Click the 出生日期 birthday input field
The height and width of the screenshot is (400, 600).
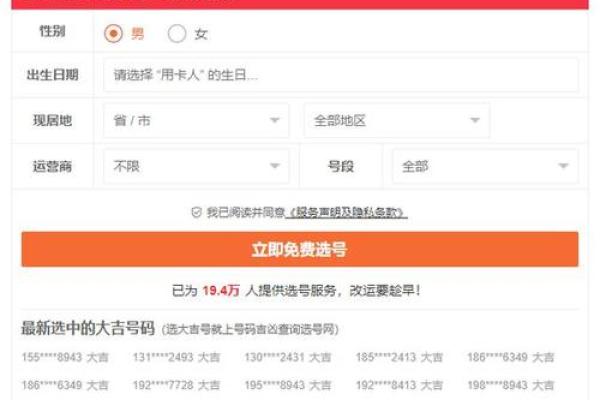point(341,75)
